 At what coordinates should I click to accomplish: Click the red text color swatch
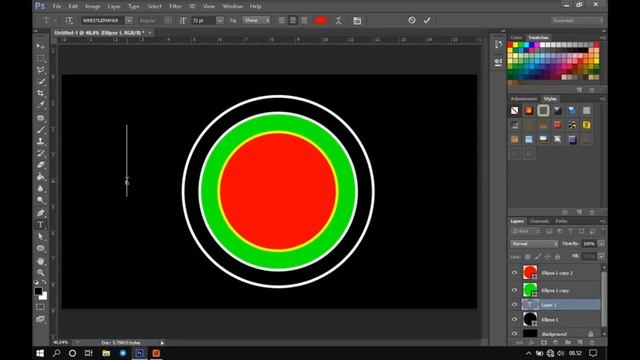(321, 20)
